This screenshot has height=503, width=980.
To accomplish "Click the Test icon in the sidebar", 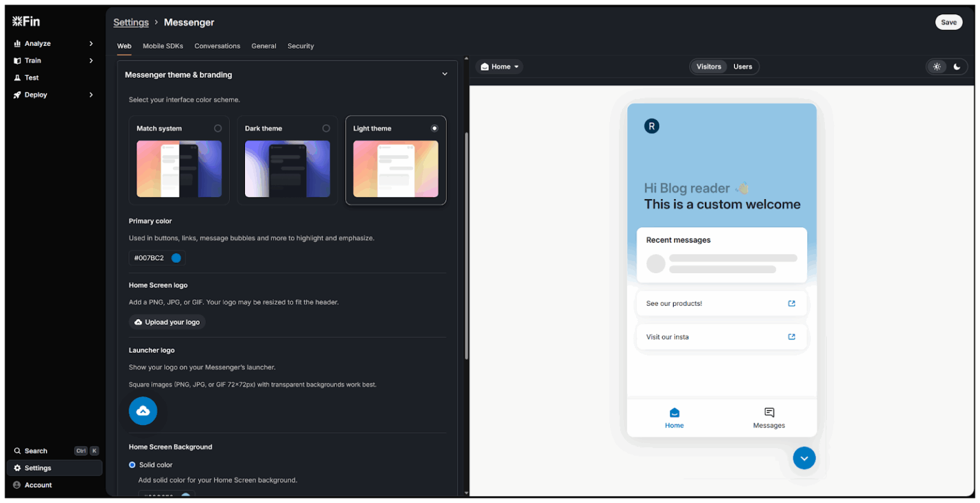I will point(18,77).
